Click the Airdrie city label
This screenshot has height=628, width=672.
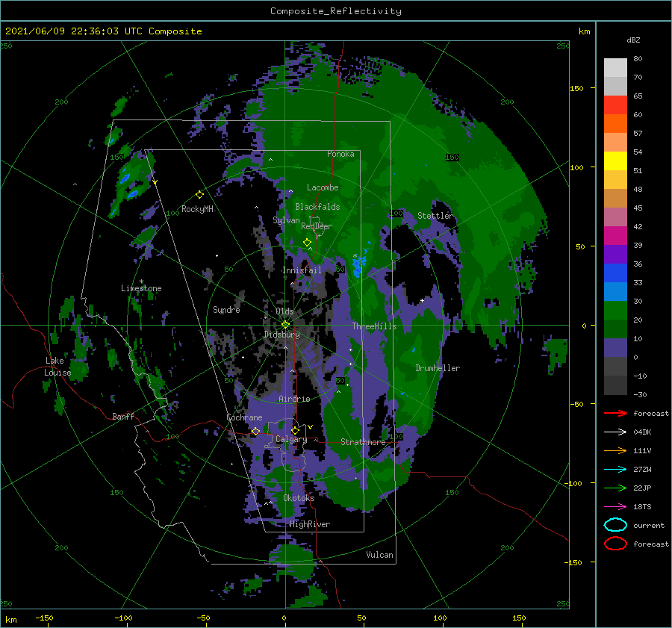(x=294, y=399)
